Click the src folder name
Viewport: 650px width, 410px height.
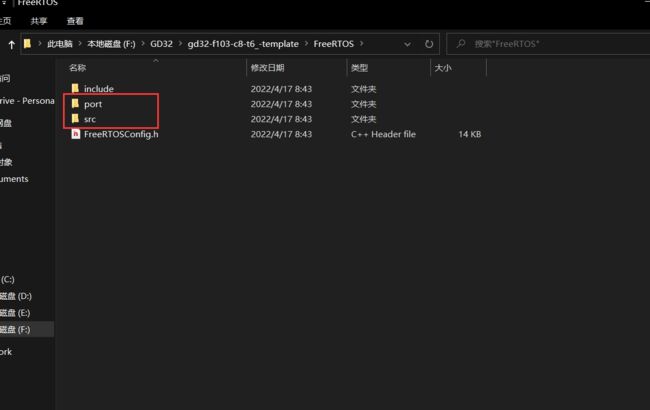[x=90, y=119]
